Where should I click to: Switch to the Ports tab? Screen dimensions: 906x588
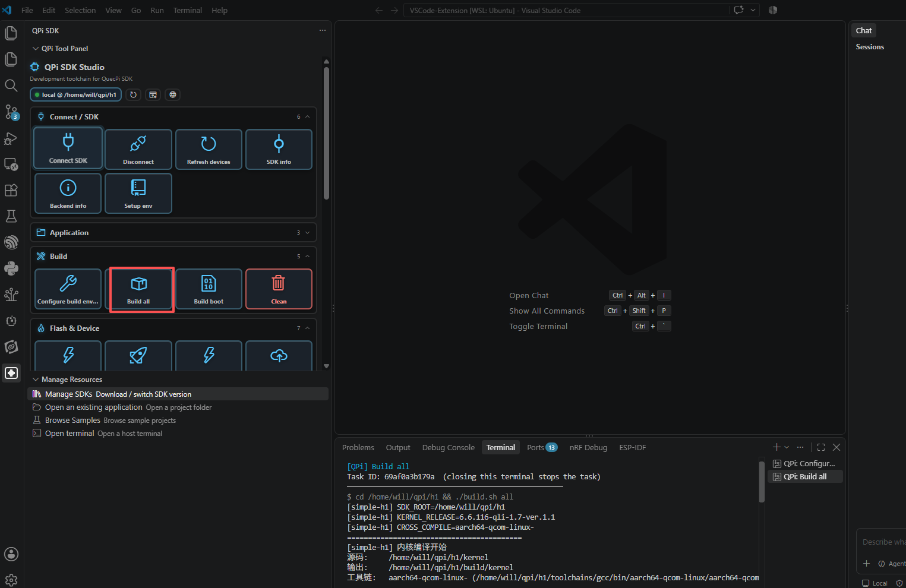pyautogui.click(x=542, y=447)
